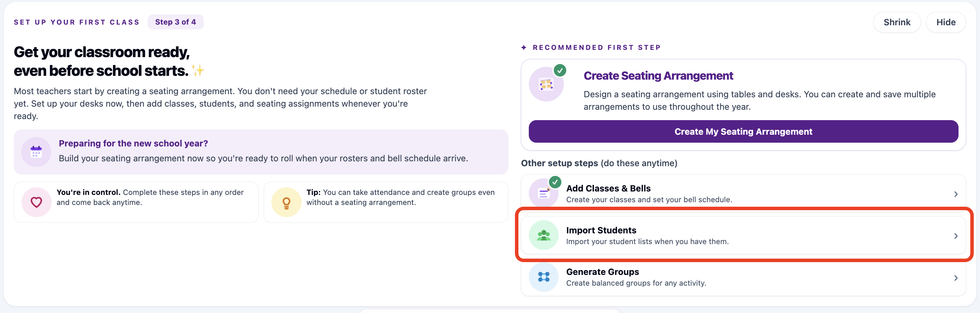Open the Create Seating Arrangement heading link
The width and height of the screenshot is (980, 313).
(658, 76)
